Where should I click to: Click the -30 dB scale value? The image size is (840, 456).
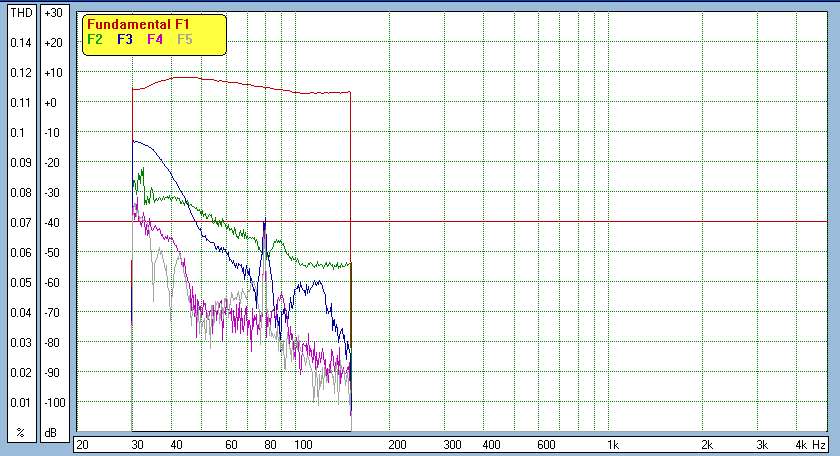52,193
